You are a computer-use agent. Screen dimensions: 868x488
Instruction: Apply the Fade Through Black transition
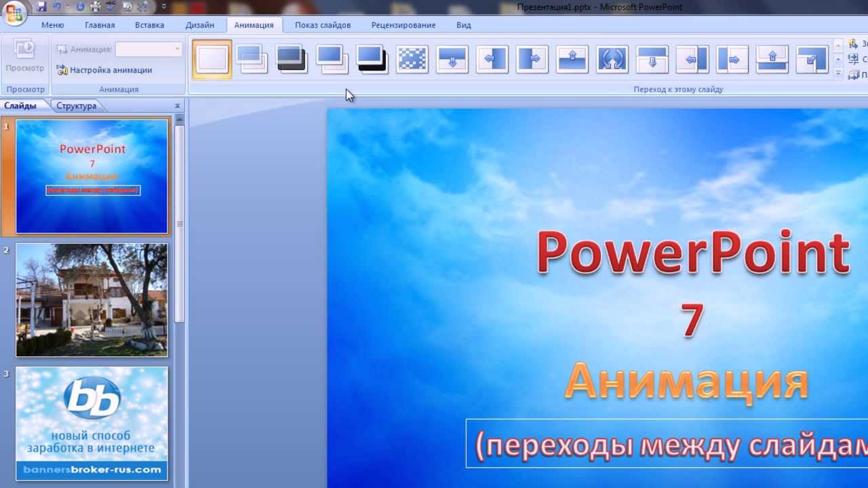pyautogui.click(x=292, y=59)
